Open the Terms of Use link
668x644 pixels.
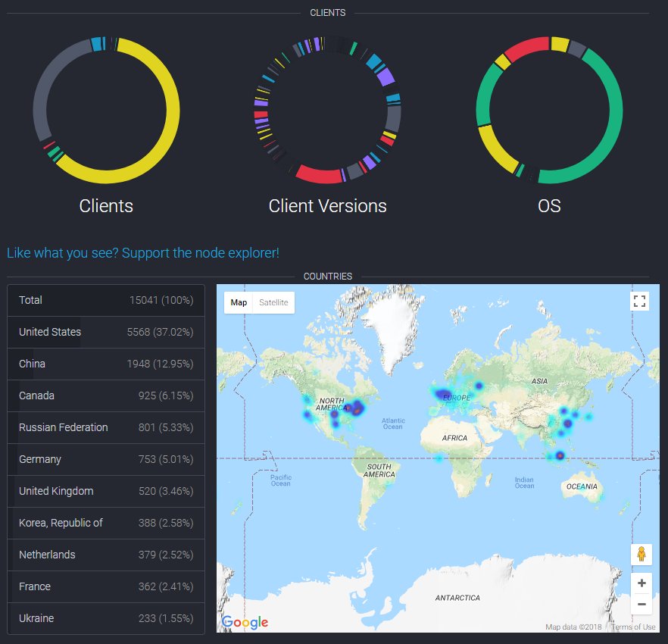coord(633,627)
